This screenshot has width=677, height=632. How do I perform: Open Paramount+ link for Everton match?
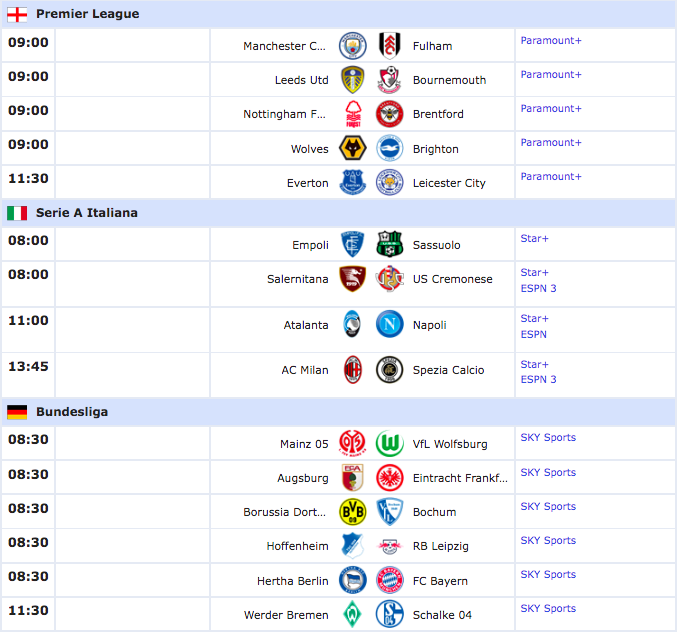click(x=550, y=177)
